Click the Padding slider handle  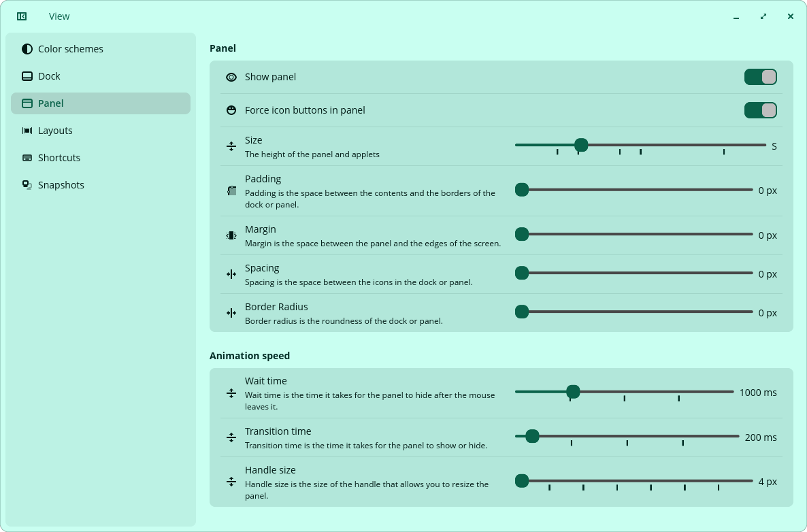tap(522, 190)
